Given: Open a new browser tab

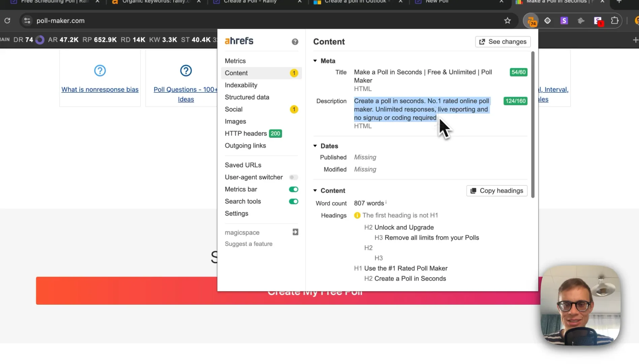Looking at the screenshot, I should click(x=619, y=2).
